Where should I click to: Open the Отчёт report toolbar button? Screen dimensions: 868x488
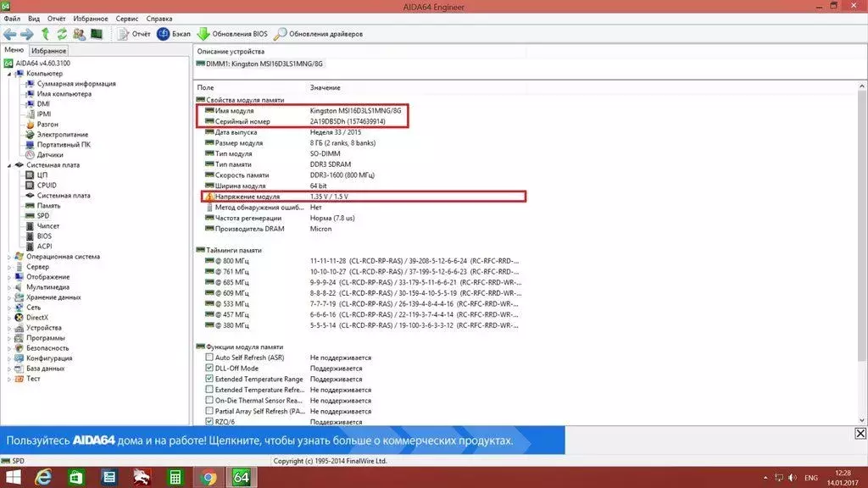134,34
